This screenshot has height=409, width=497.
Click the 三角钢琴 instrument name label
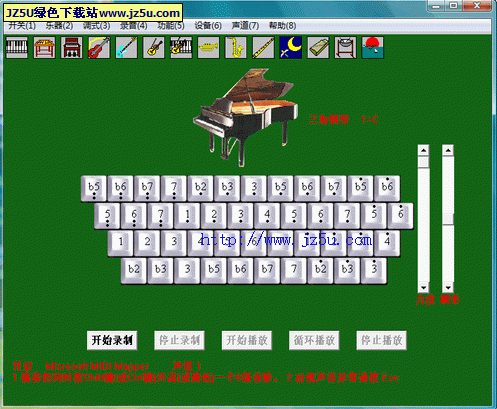(x=329, y=119)
